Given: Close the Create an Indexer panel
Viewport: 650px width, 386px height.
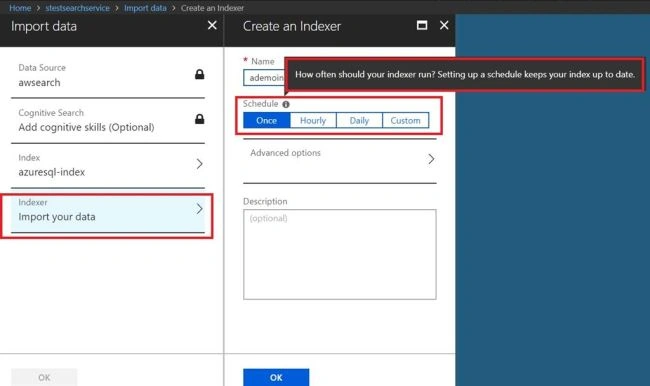Looking at the screenshot, I should pyautogui.click(x=444, y=26).
